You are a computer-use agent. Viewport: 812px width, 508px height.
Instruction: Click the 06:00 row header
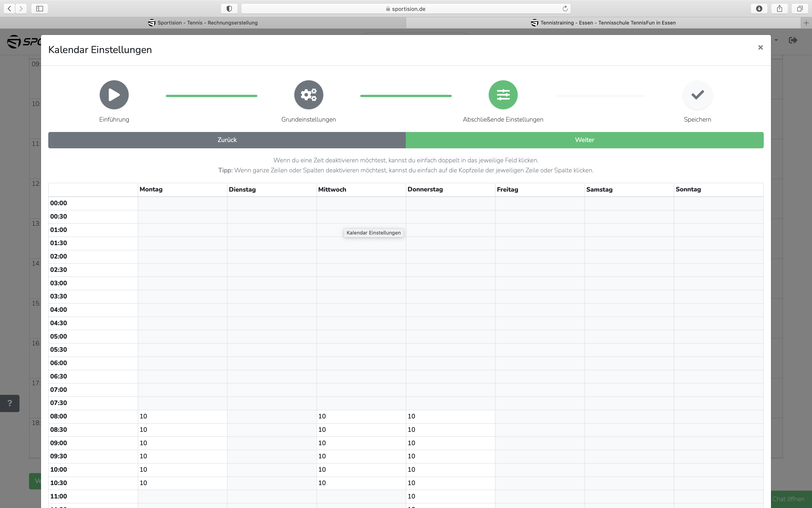[x=93, y=363]
